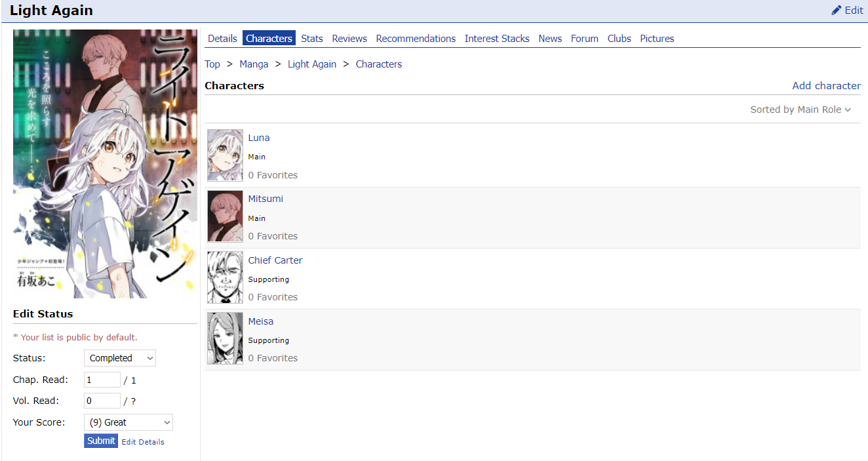Switch to the Details tab
Viewport: 868px width, 461px height.
pos(222,39)
